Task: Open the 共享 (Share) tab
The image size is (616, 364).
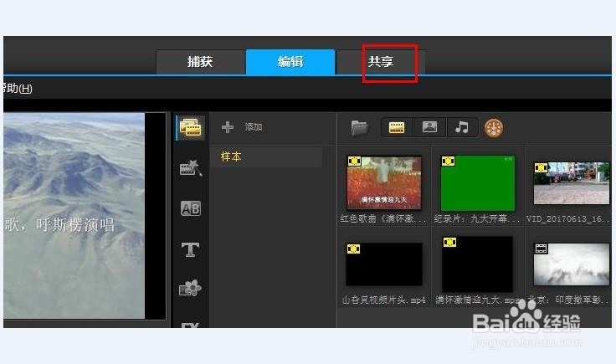Action: (381, 62)
